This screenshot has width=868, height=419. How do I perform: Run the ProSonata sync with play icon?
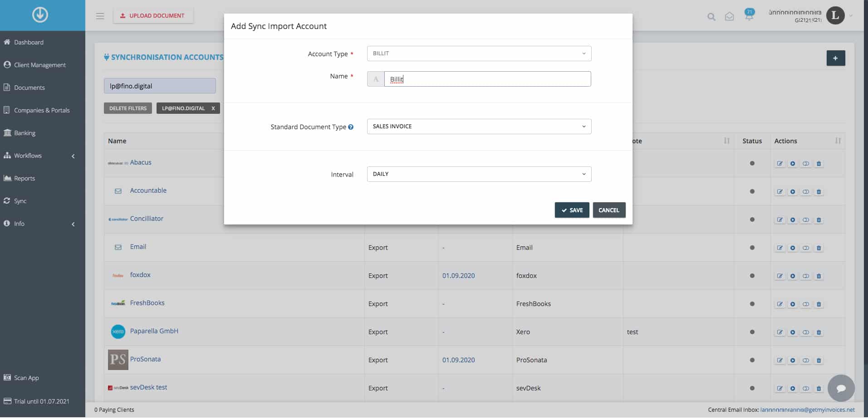coord(793,361)
